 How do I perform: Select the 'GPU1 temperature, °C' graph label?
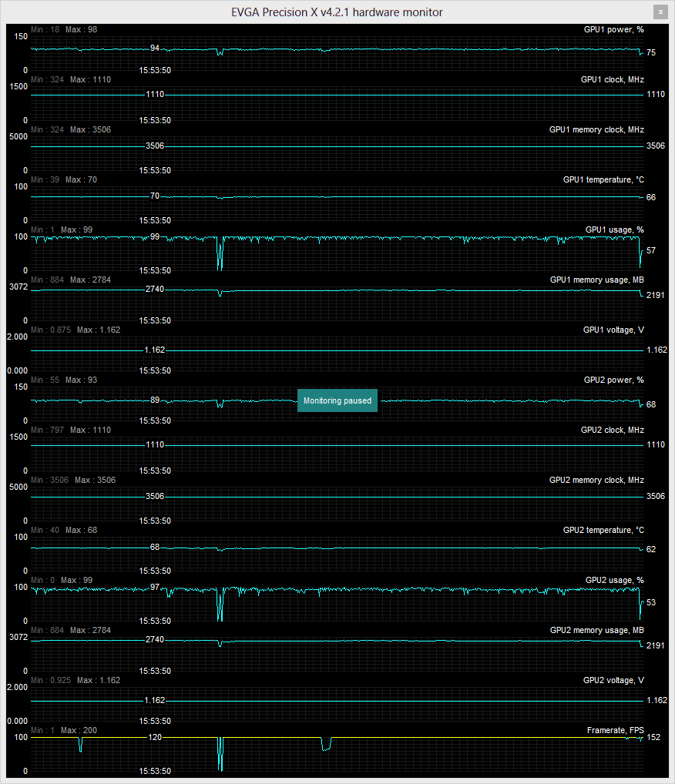click(603, 179)
